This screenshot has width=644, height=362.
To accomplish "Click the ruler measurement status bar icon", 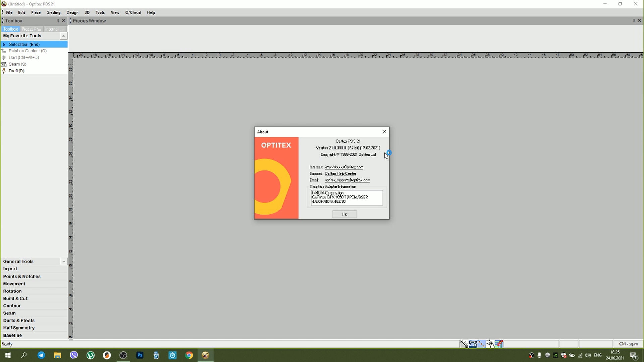I will 464,344.
